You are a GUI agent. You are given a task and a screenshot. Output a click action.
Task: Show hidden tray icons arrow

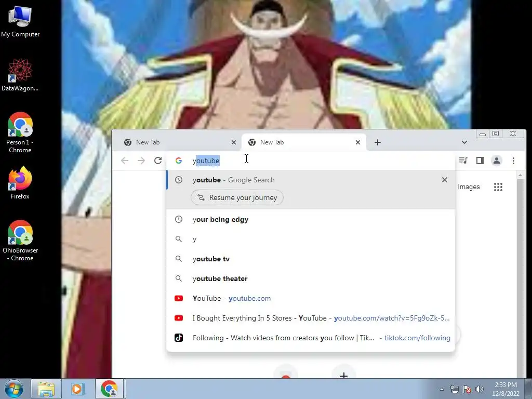[x=442, y=389]
